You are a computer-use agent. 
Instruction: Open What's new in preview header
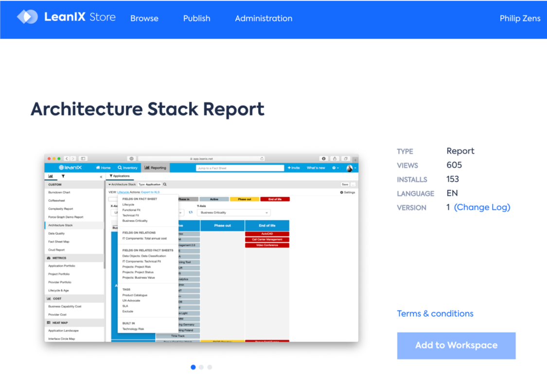(316, 168)
